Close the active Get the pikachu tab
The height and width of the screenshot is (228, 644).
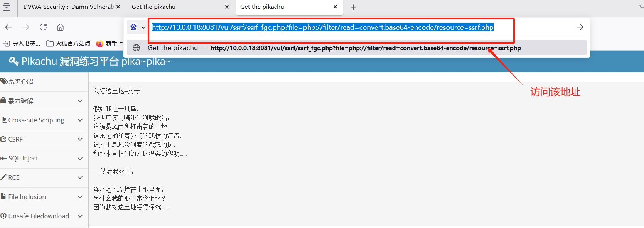[x=335, y=7]
